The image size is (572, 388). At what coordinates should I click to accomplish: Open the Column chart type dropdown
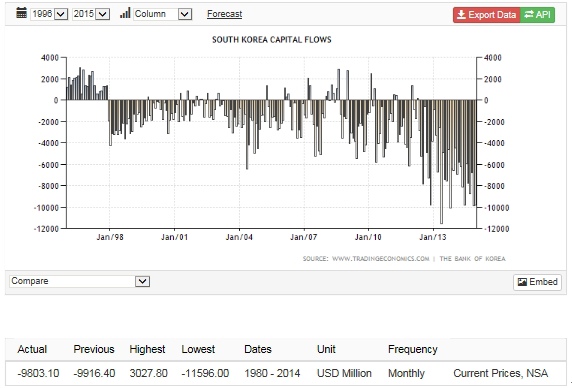click(x=163, y=14)
